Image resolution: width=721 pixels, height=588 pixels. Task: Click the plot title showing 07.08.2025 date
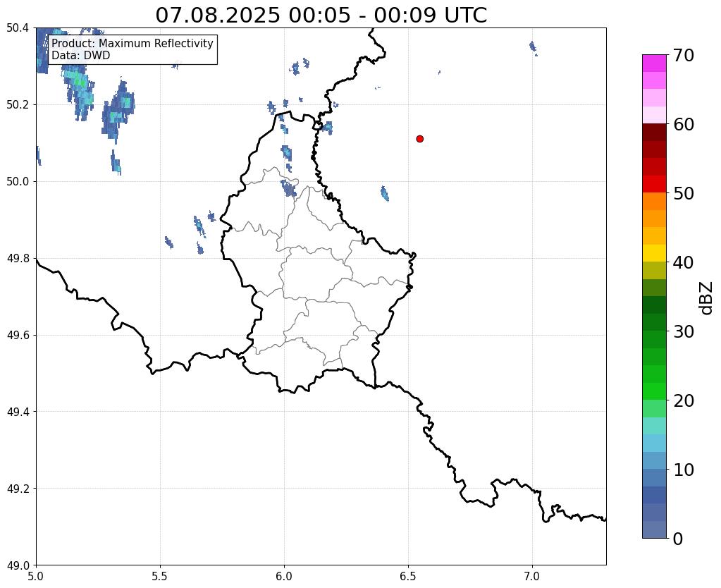click(x=321, y=15)
